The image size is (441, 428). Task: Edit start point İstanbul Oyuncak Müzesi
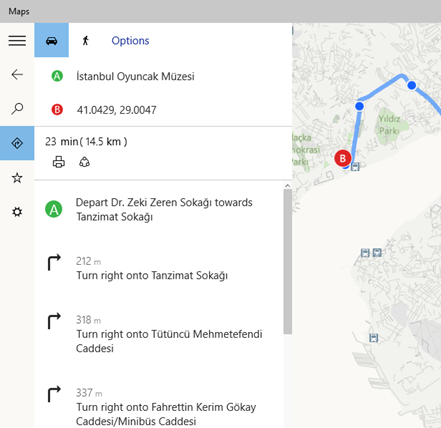tap(135, 76)
